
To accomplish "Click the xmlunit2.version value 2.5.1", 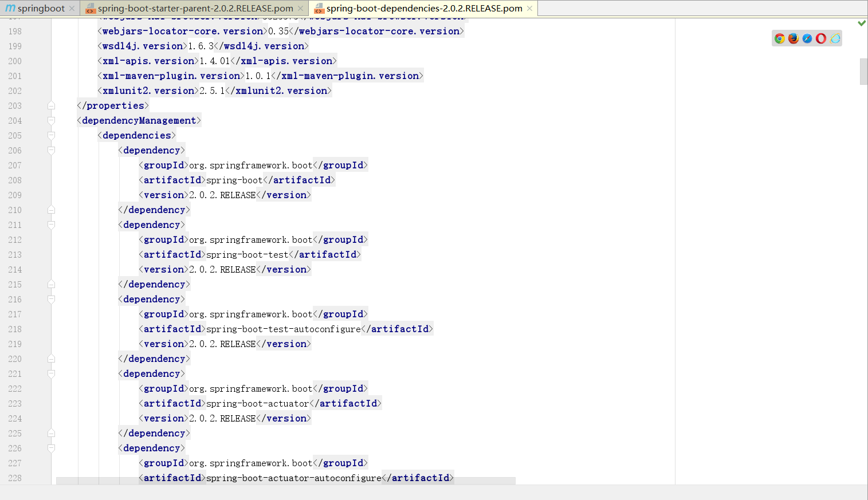I will (x=213, y=90).
